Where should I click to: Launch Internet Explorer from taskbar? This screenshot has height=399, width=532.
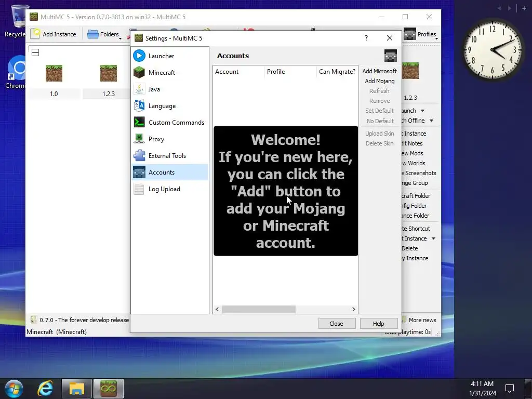coord(45,389)
